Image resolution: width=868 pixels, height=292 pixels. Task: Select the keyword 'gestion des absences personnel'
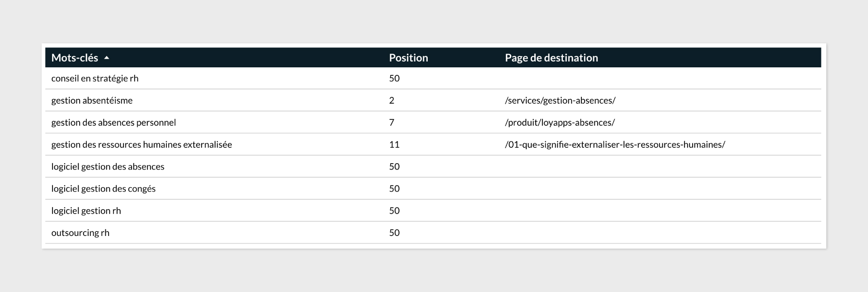coord(113,122)
